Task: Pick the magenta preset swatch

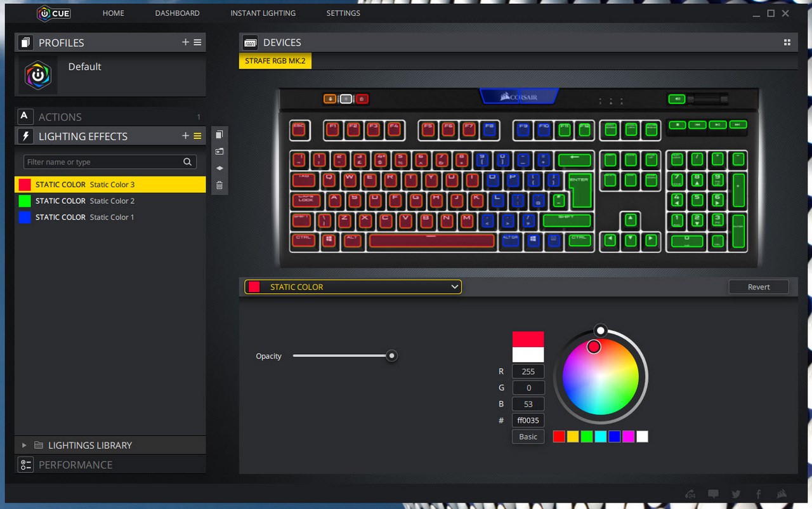Action: [629, 437]
